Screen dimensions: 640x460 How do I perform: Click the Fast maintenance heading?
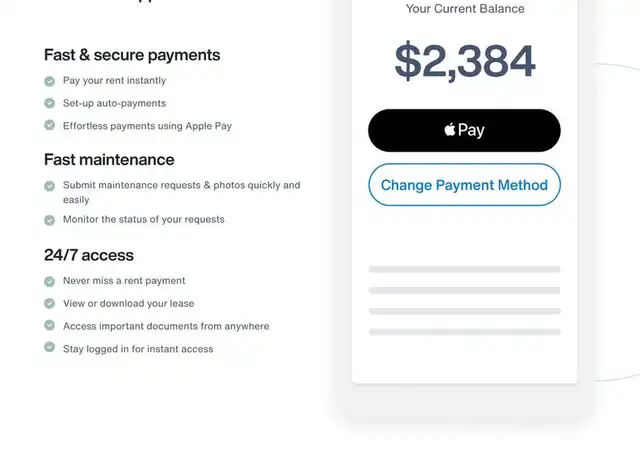(x=109, y=160)
